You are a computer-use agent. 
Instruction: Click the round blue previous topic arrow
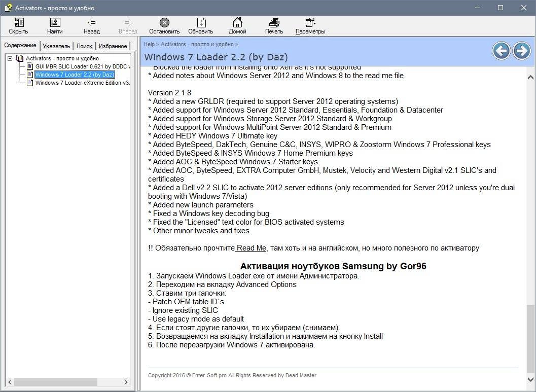tap(501, 51)
